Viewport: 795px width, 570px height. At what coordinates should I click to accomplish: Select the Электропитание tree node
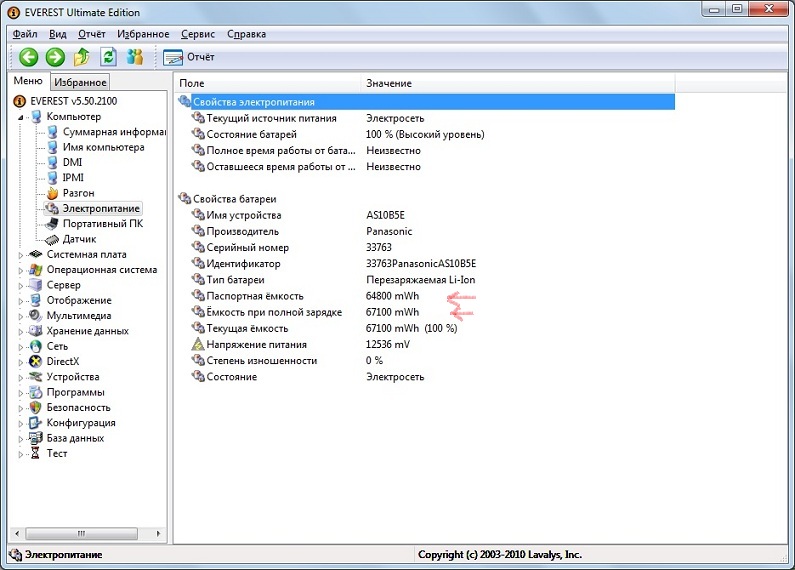coord(92,208)
